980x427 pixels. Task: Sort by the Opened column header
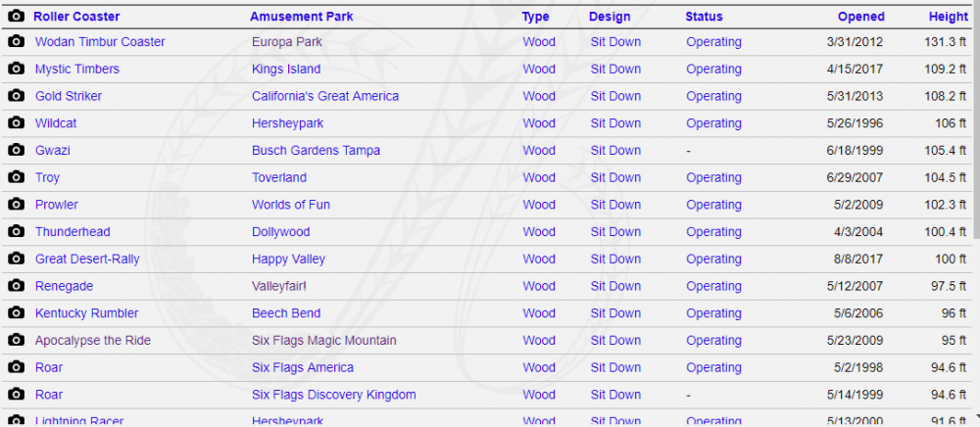(861, 17)
